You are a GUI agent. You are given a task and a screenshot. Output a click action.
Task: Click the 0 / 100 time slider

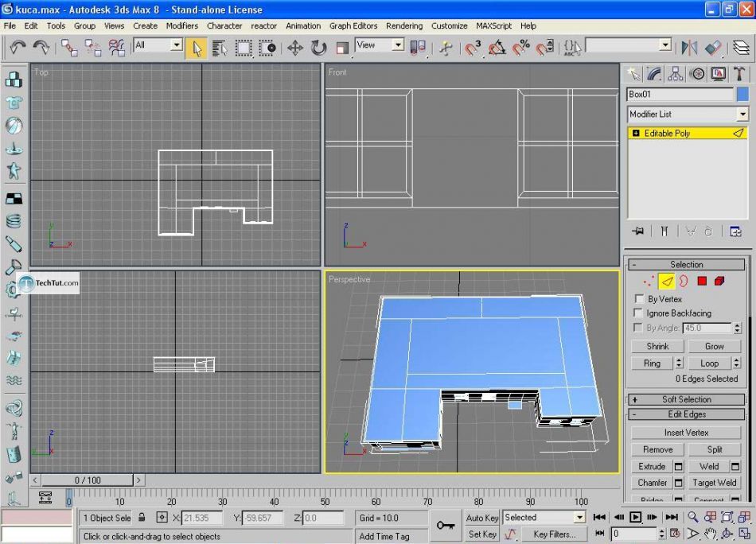click(88, 480)
